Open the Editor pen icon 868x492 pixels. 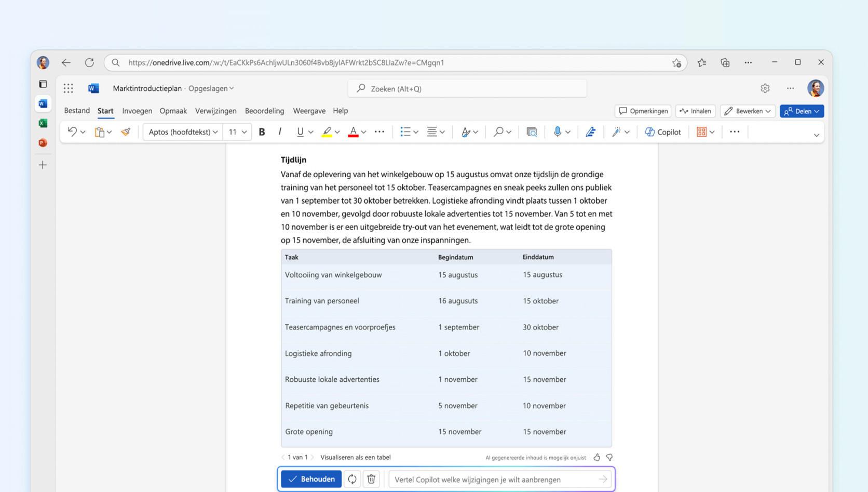coord(590,132)
